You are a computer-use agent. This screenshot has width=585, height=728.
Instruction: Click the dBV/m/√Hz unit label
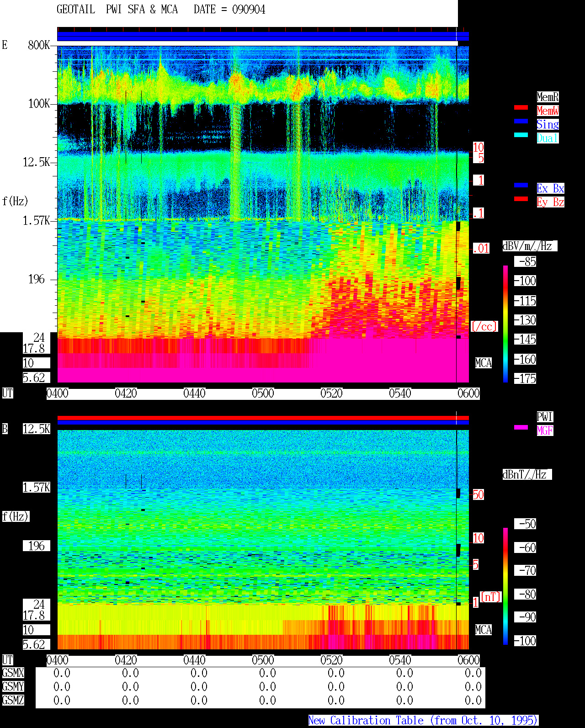click(x=530, y=246)
